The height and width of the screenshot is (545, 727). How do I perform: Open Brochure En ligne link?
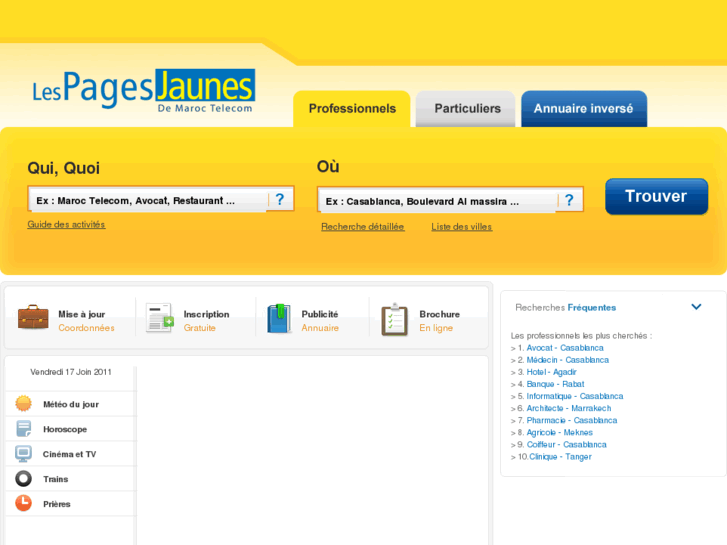click(440, 321)
